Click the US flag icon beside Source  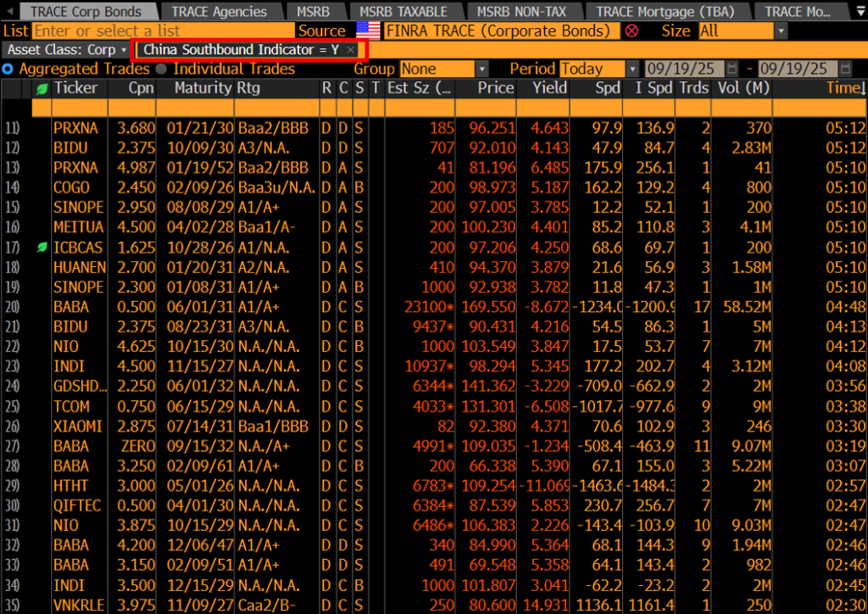(x=368, y=31)
